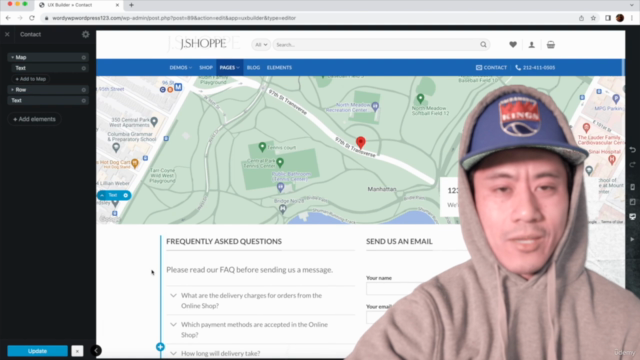Click phone number 212-411-0505
Screen dimensions: 640x360
coord(535,68)
